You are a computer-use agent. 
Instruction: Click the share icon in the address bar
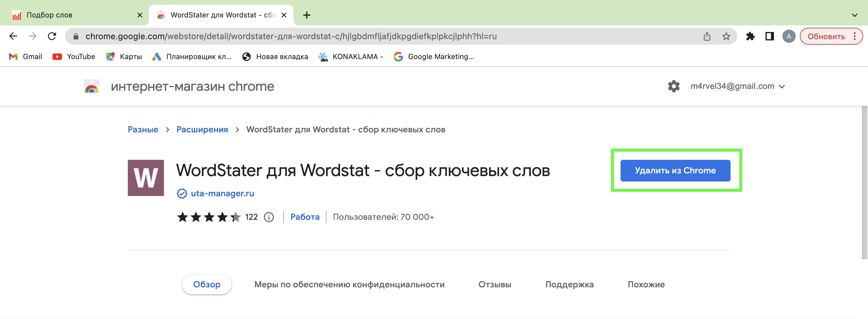(706, 36)
